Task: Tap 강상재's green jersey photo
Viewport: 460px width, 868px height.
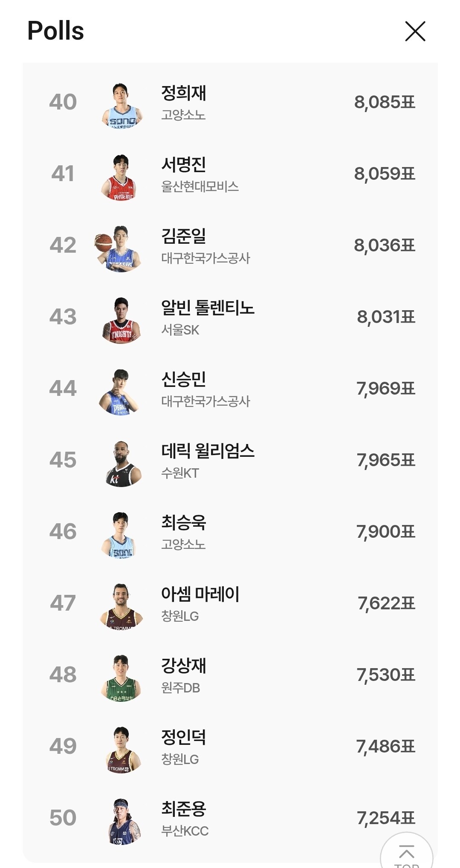Action: [121, 678]
